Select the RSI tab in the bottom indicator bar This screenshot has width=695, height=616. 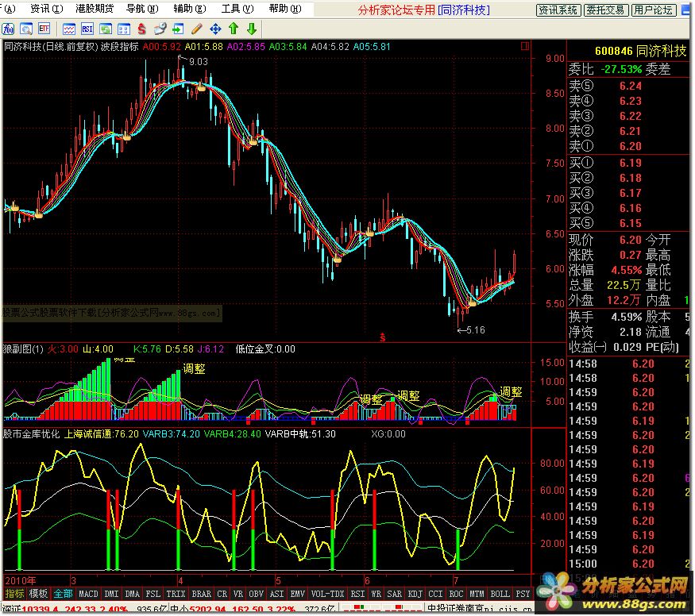tap(357, 594)
